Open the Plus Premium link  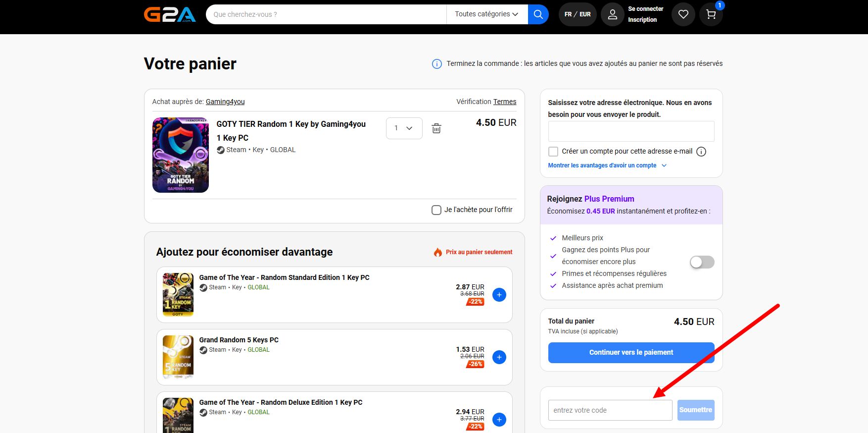609,199
